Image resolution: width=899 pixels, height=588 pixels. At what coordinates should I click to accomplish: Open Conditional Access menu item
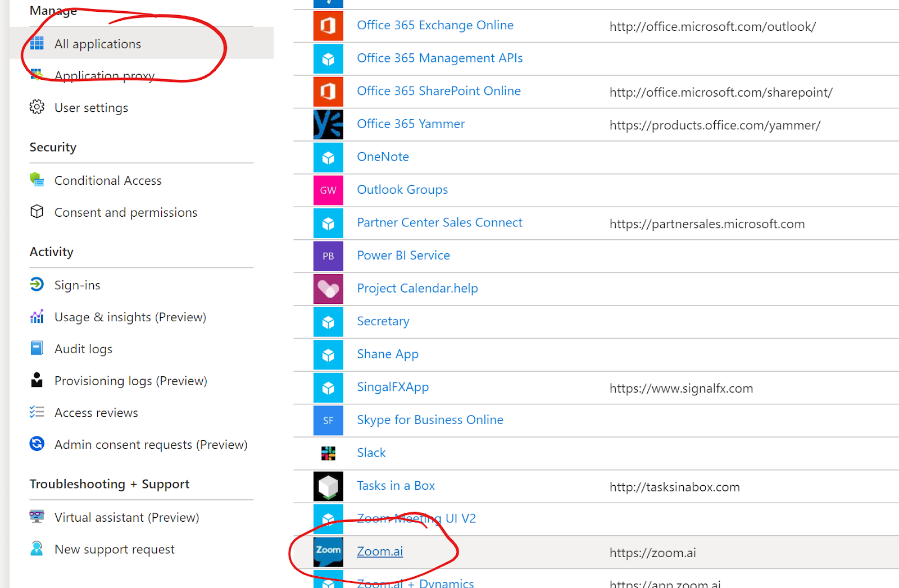[108, 180]
